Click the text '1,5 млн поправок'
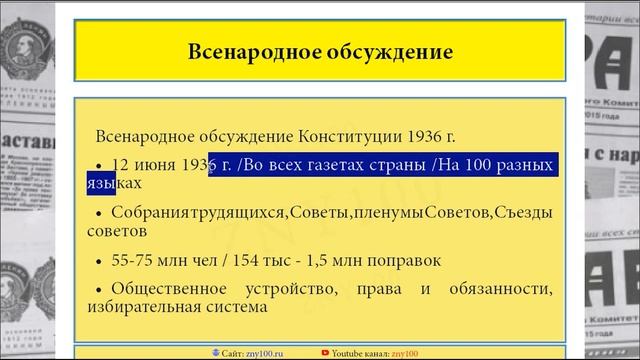Viewport: 640px width, 360px height. 373,260
